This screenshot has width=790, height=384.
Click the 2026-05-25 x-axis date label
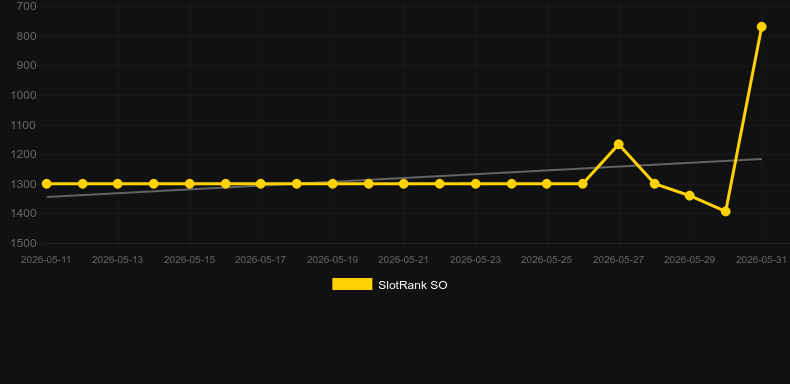click(547, 260)
